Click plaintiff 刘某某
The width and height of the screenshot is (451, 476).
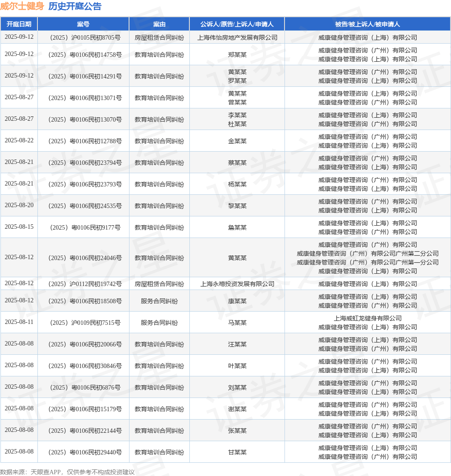(237, 387)
